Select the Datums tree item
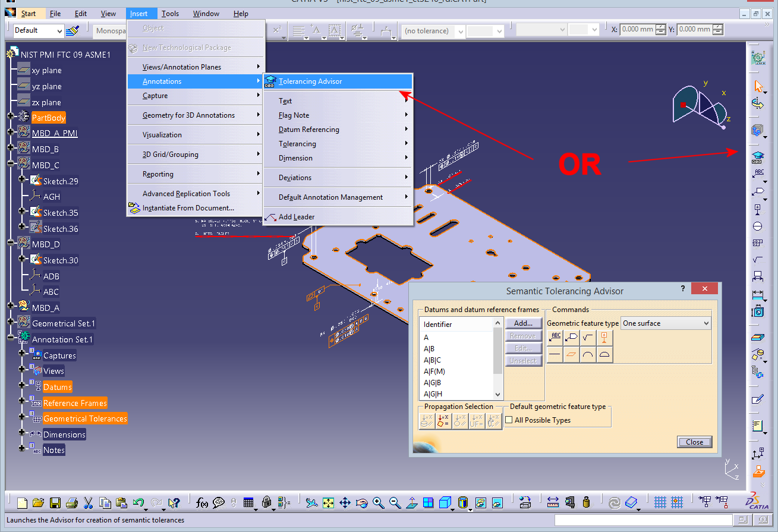Screen dimensions: 778x532 58,387
